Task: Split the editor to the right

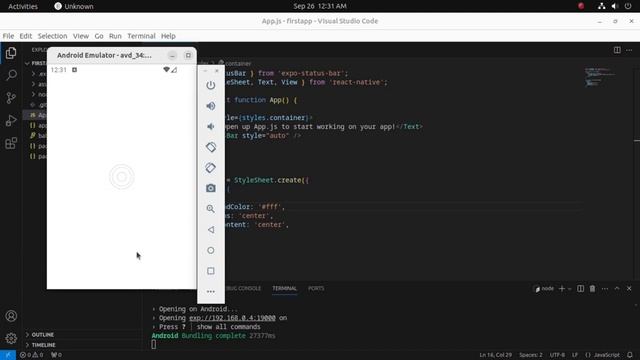Action: pyautogui.click(x=617, y=50)
